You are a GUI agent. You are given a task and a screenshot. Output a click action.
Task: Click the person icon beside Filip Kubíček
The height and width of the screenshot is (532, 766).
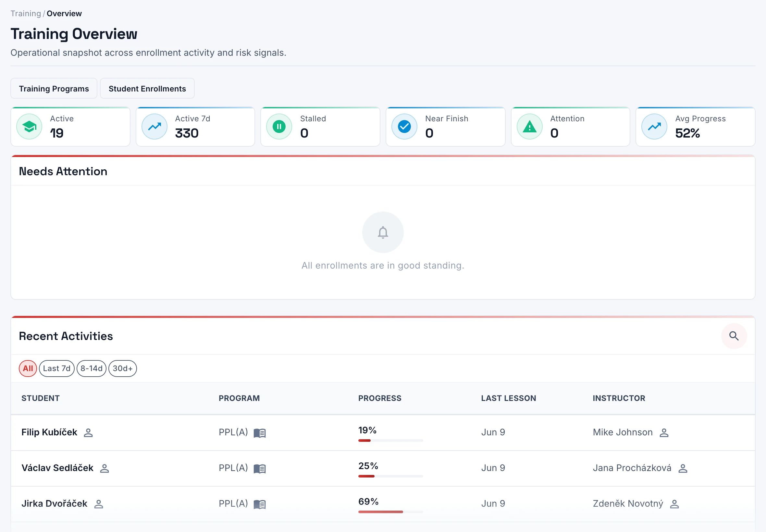88,433
